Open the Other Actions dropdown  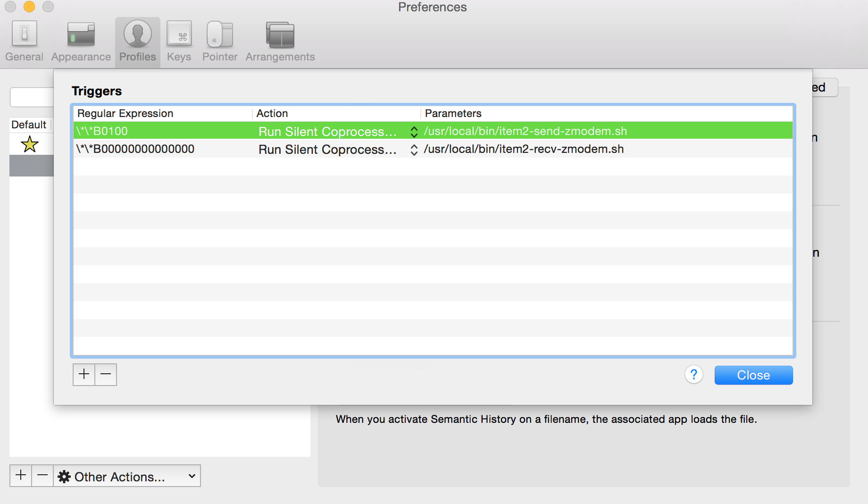[x=127, y=476]
